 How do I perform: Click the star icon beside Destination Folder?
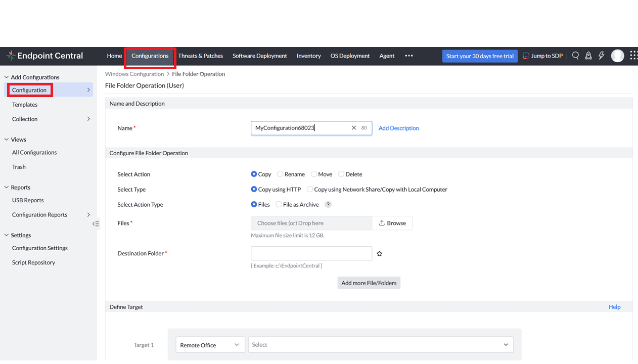[x=380, y=254]
